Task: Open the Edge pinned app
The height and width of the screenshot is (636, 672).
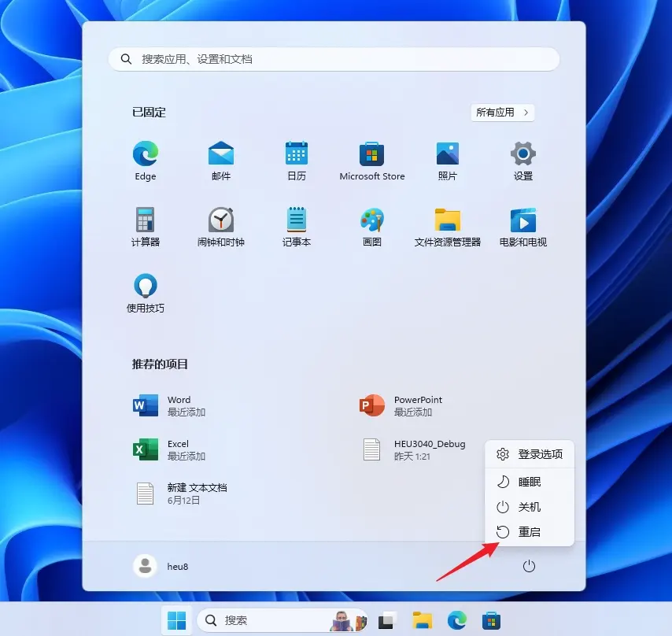Action: pos(146,161)
